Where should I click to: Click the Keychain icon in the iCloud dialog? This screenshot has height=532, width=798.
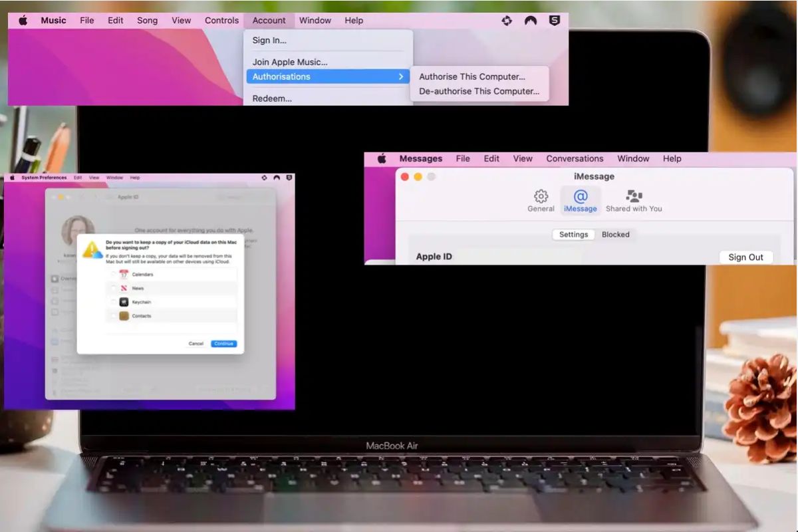click(122, 303)
